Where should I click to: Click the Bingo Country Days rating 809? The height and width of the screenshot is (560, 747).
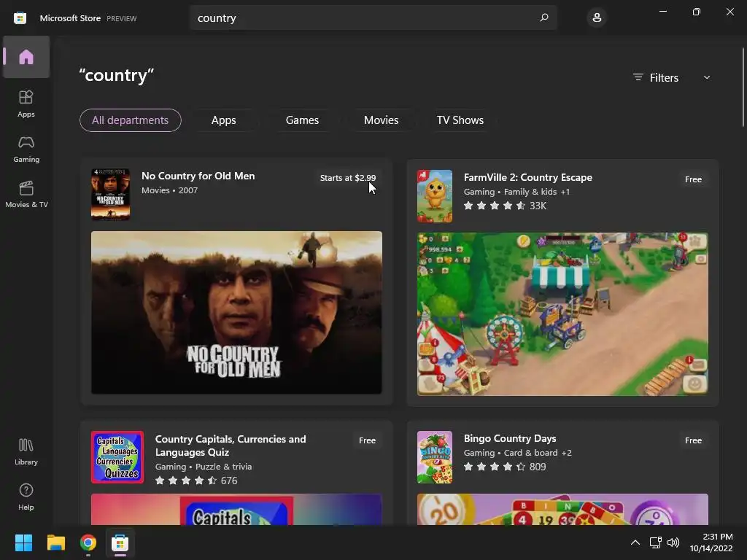pyautogui.click(x=505, y=467)
